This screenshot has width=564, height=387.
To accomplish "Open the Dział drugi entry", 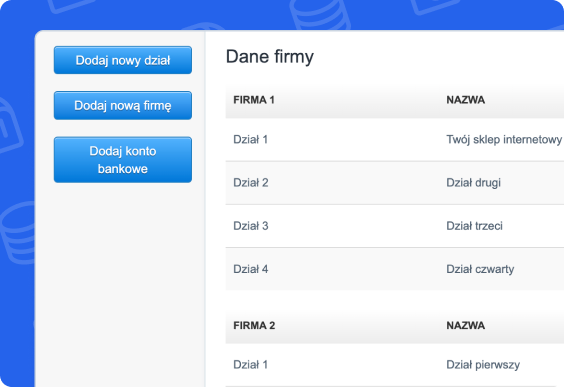I will pos(473,183).
